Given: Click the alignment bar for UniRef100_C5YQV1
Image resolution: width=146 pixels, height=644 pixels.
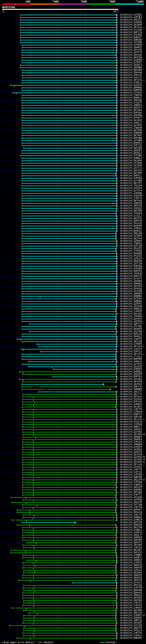Looking at the screenshot, I should 65,93.
